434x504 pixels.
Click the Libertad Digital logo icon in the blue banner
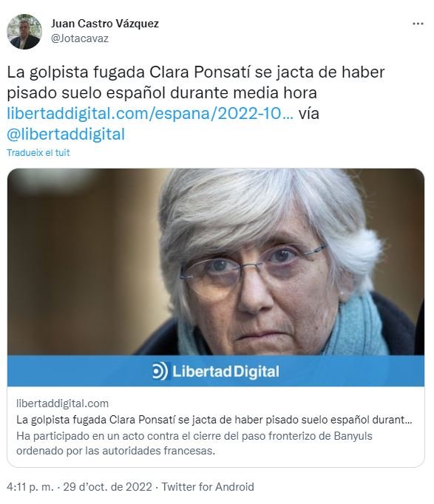160,371
